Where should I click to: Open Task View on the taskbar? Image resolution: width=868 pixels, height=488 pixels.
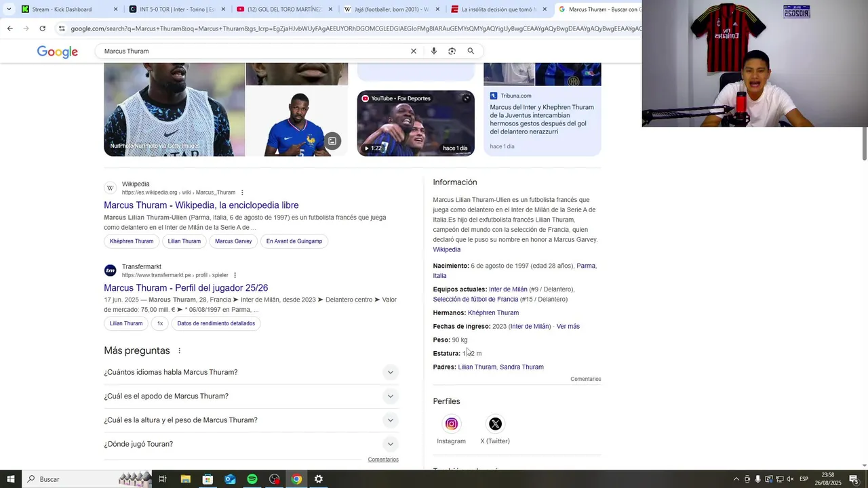point(163,479)
